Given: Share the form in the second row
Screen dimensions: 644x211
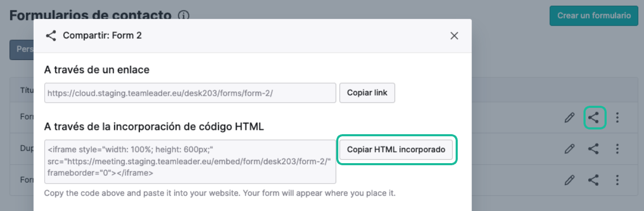Looking at the screenshot, I should (x=593, y=149).
